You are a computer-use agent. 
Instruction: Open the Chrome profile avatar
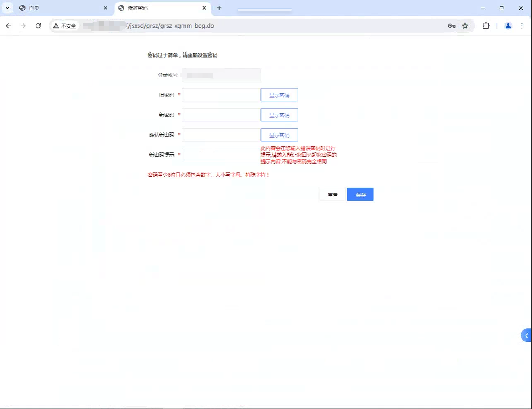coord(508,26)
